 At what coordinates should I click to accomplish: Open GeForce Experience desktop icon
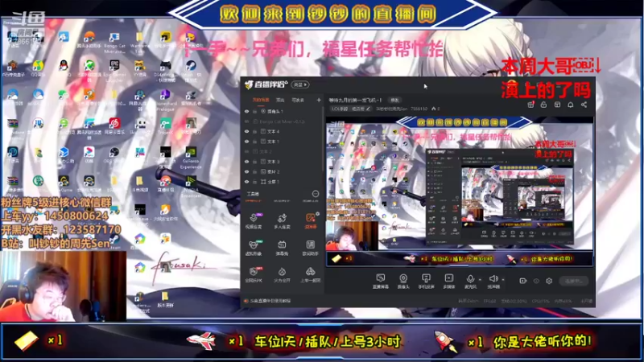click(191, 158)
